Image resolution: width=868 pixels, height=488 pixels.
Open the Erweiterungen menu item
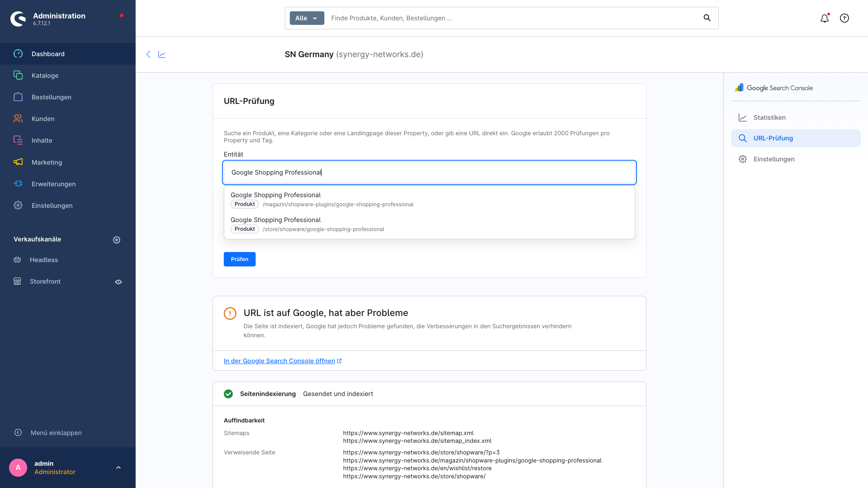pyautogui.click(x=68, y=184)
